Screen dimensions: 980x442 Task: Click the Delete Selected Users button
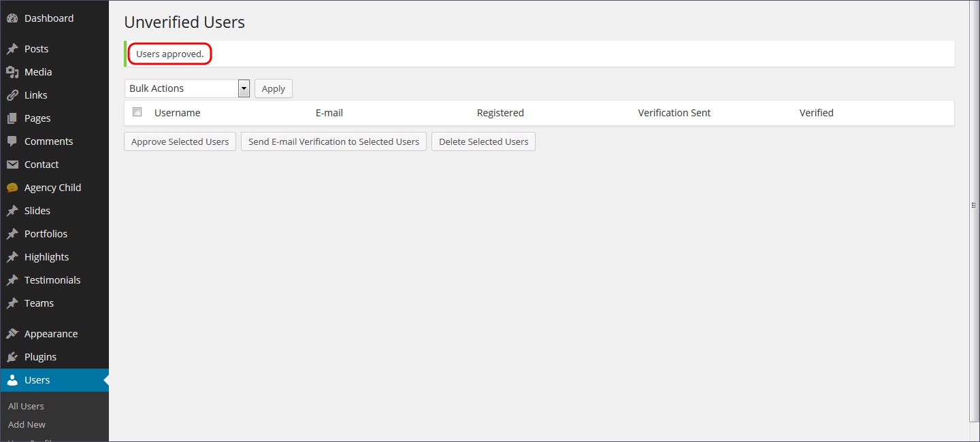(x=483, y=141)
